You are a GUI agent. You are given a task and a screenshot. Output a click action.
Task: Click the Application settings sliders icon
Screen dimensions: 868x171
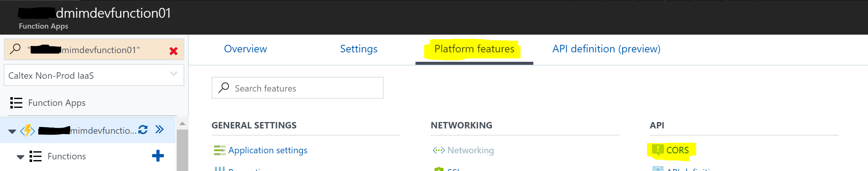tap(219, 150)
